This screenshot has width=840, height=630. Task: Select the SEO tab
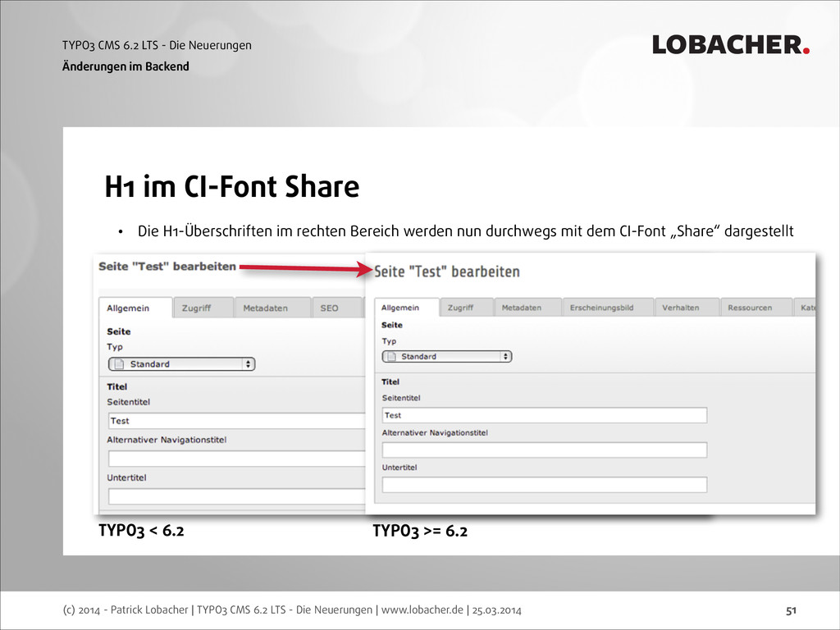pos(336,308)
